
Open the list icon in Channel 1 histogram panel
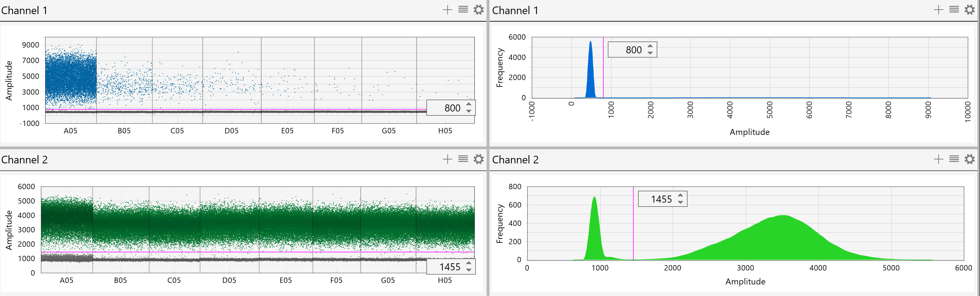pos(954,10)
